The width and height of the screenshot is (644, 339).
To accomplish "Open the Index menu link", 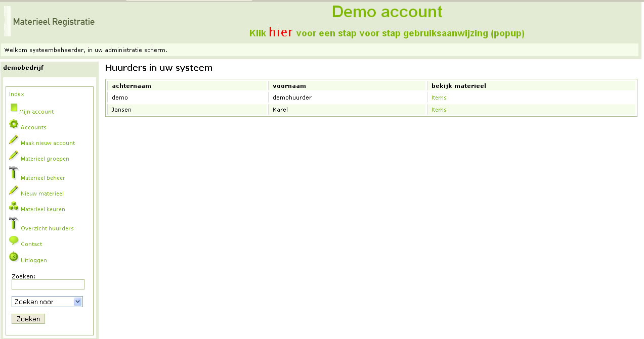I will pos(17,94).
